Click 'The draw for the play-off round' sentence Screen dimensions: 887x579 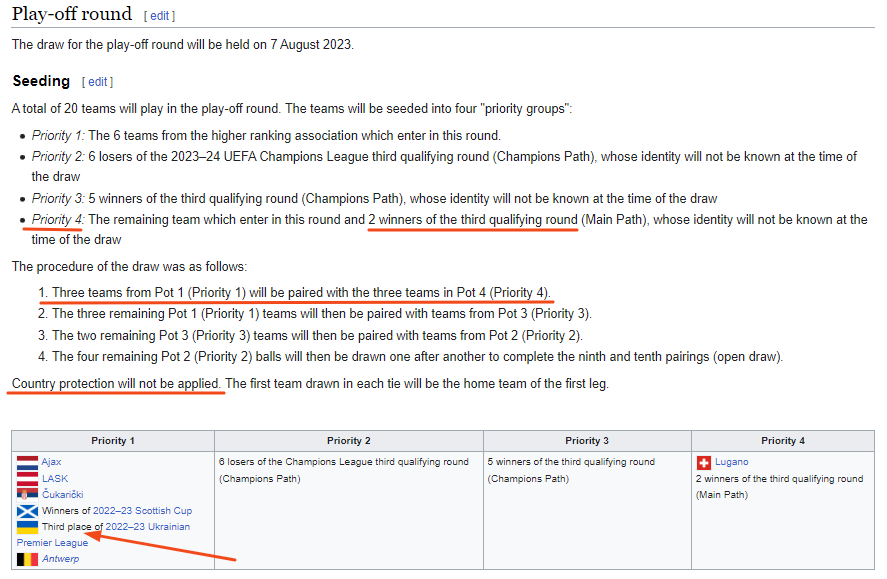183,45
